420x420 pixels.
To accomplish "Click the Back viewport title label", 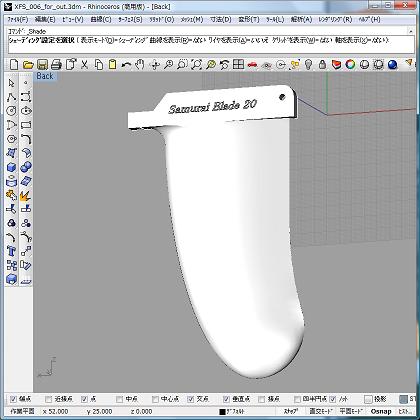I will 45,76.
